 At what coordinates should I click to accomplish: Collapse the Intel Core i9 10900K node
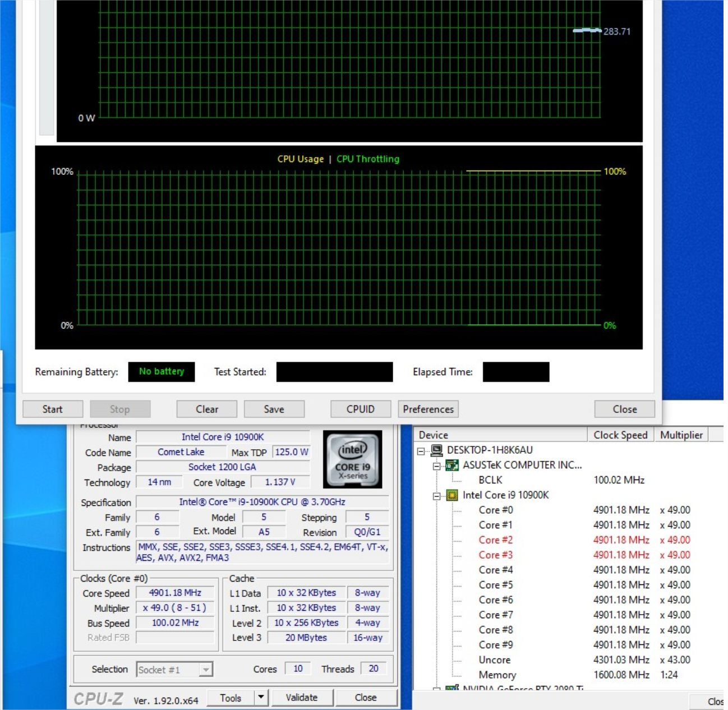(x=436, y=496)
